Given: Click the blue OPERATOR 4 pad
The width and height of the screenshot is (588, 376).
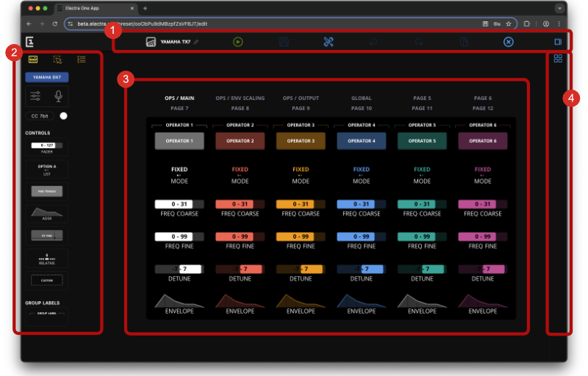Looking at the screenshot, I should (x=362, y=141).
